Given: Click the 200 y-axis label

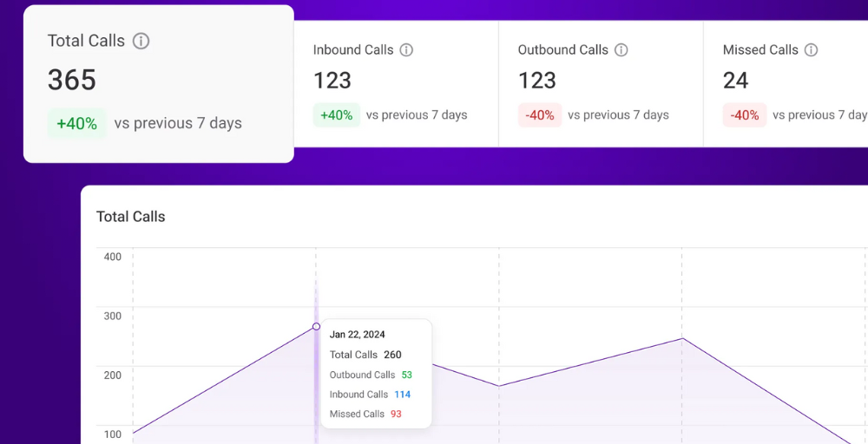Looking at the screenshot, I should [x=112, y=375].
